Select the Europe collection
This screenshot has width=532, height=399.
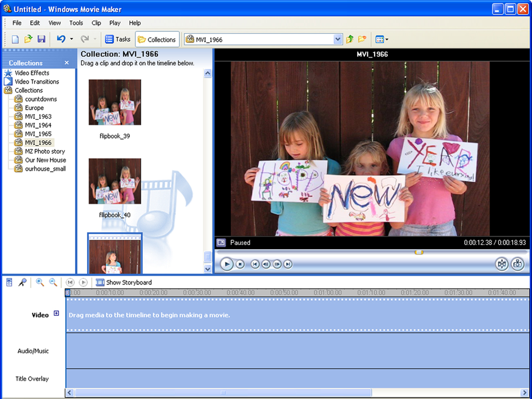(x=34, y=108)
